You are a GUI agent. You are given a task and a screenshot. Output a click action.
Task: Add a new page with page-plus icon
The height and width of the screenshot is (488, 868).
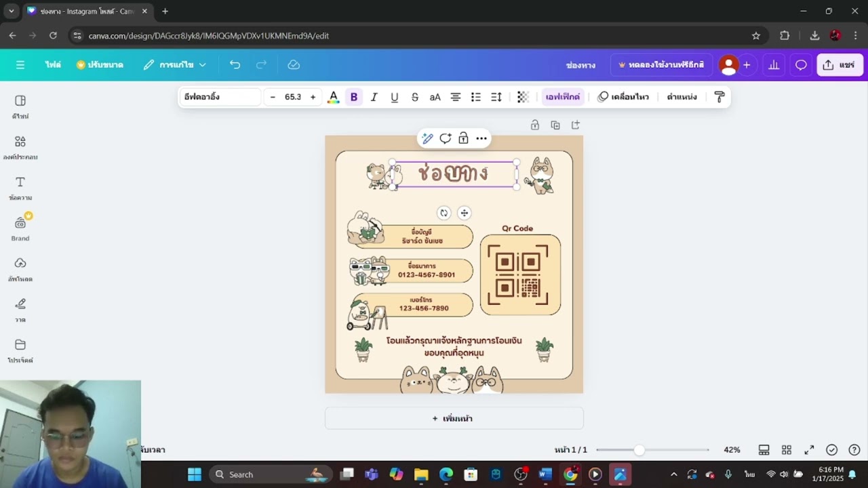[x=576, y=125]
